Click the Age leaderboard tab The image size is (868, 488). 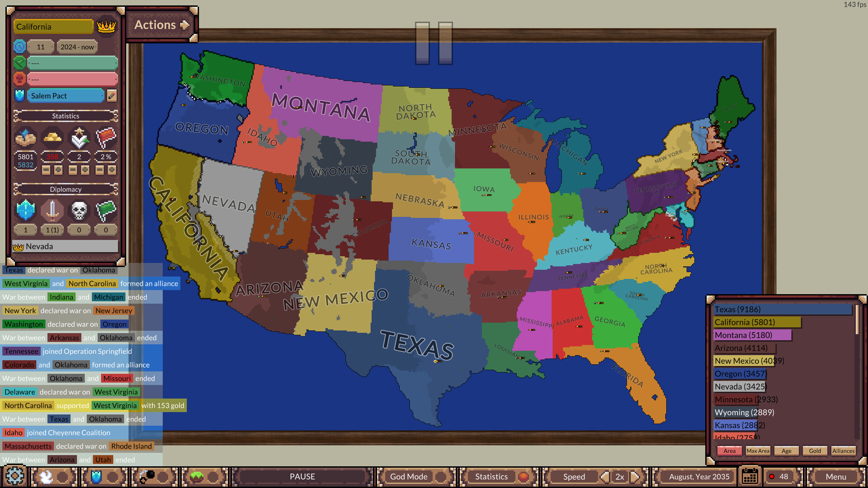(788, 451)
